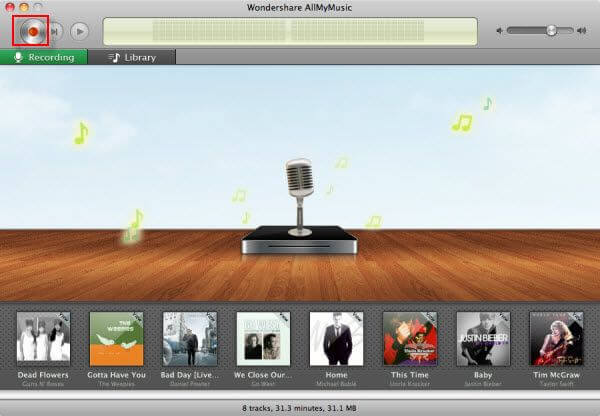The image size is (600, 416).
Task: Choose the Tim McGraw album cover
Action: point(557,338)
